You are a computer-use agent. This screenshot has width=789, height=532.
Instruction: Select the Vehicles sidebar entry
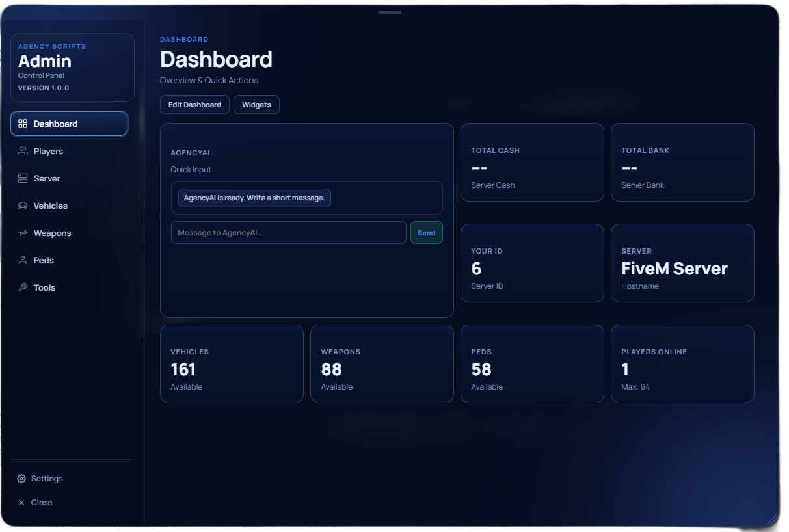coord(69,206)
